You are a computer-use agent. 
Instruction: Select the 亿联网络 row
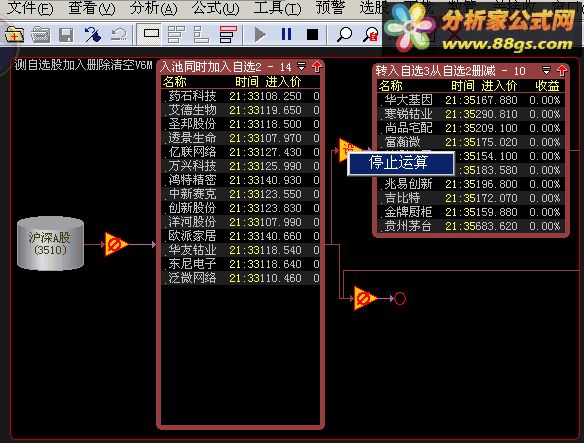tap(241, 152)
